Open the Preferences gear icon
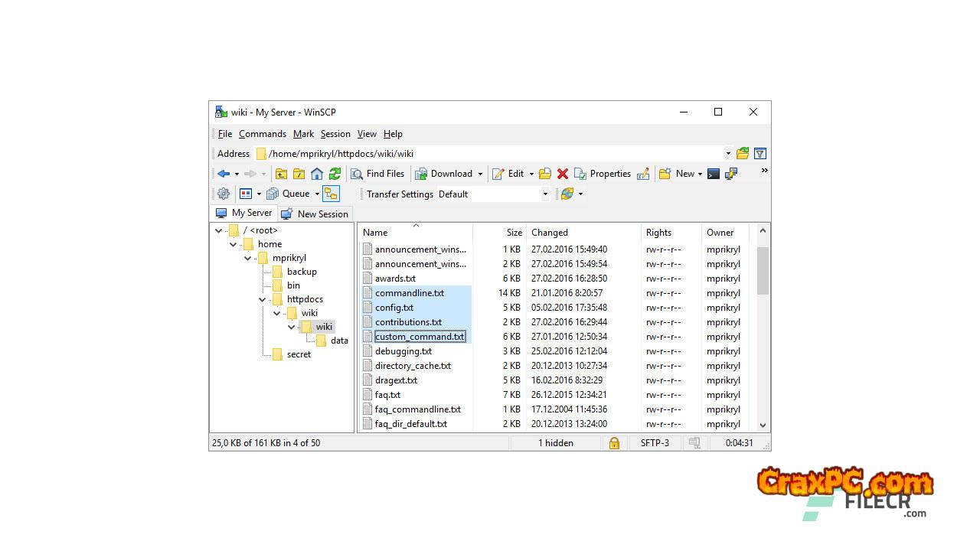The width and height of the screenshot is (980, 551). coord(224,194)
